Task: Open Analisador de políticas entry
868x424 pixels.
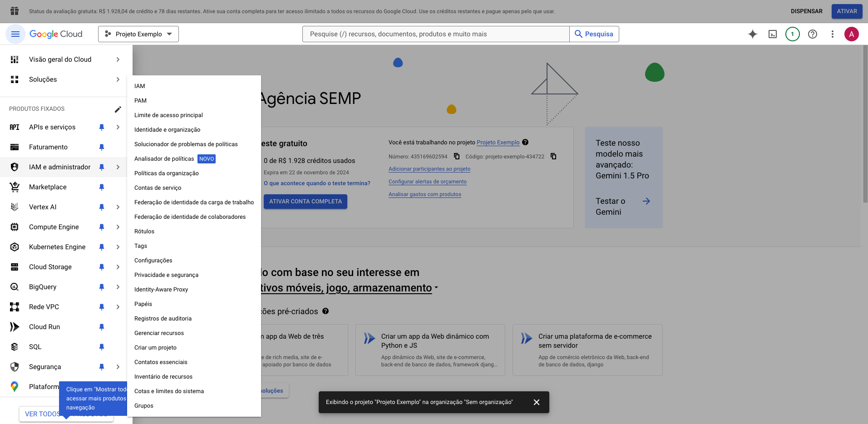Action: [194, 159]
